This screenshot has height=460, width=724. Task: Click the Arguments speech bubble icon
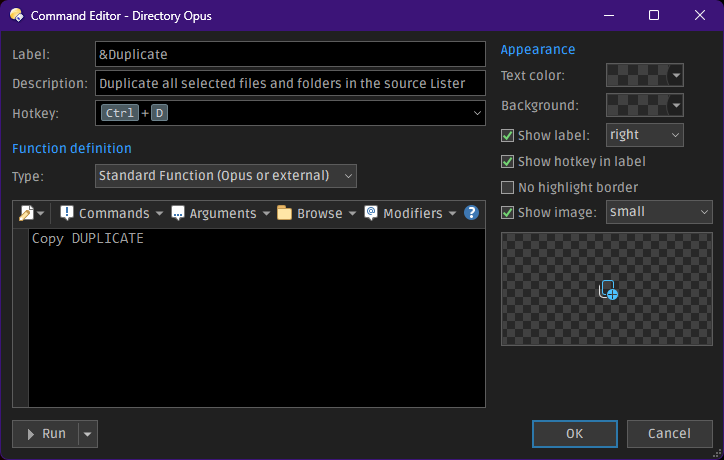click(178, 213)
